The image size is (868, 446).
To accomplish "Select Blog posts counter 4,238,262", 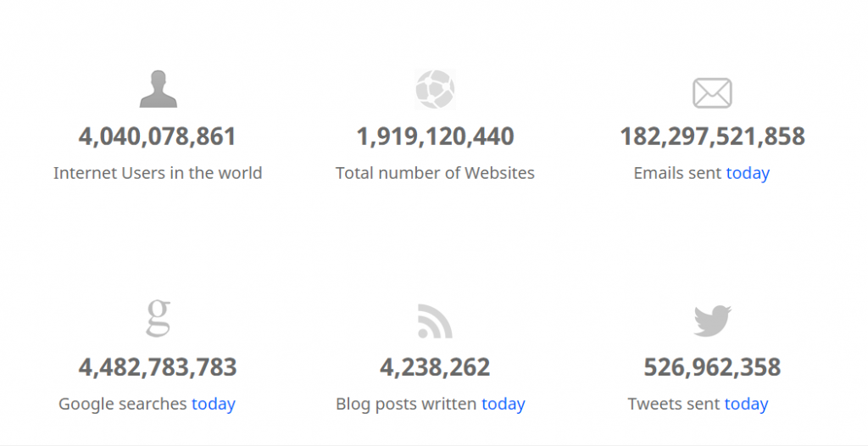I will point(435,367).
